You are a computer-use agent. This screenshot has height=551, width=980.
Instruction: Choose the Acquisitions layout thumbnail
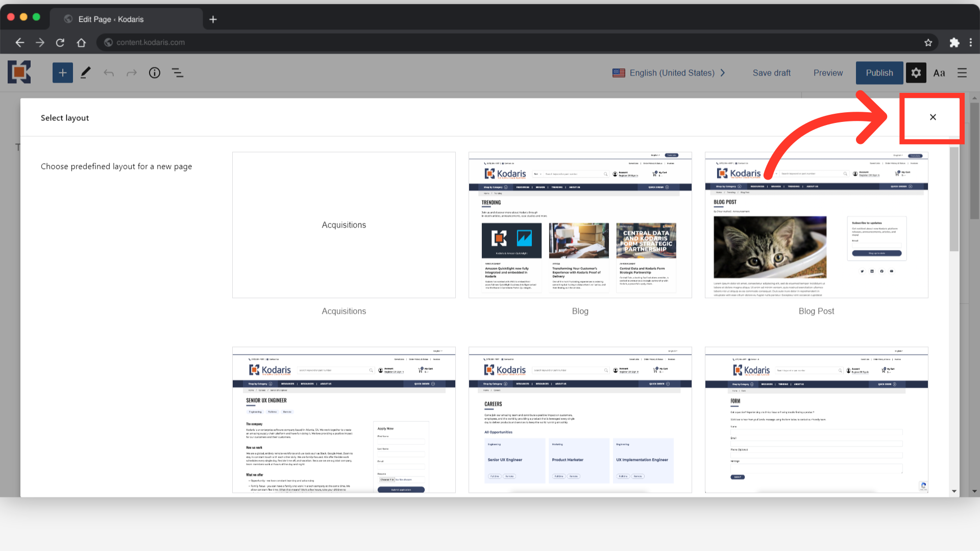(x=344, y=225)
